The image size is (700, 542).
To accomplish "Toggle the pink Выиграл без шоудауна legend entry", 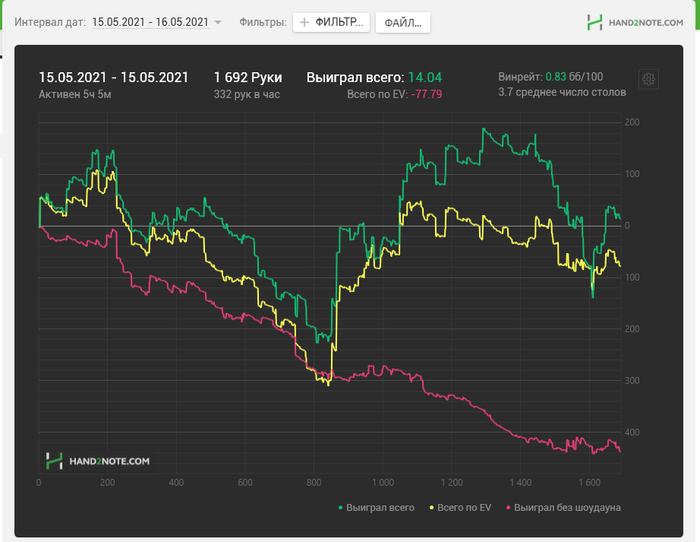I will tap(563, 508).
